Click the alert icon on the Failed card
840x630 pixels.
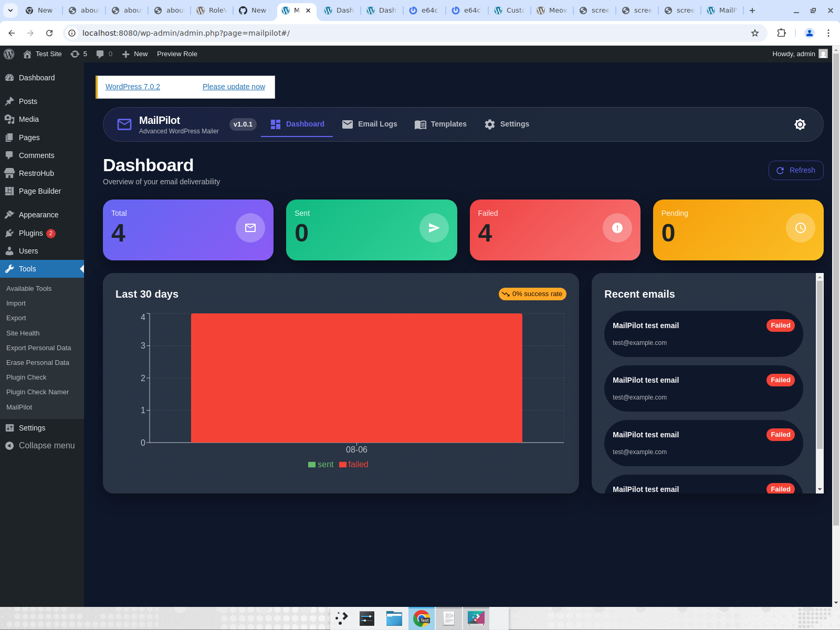tap(617, 228)
